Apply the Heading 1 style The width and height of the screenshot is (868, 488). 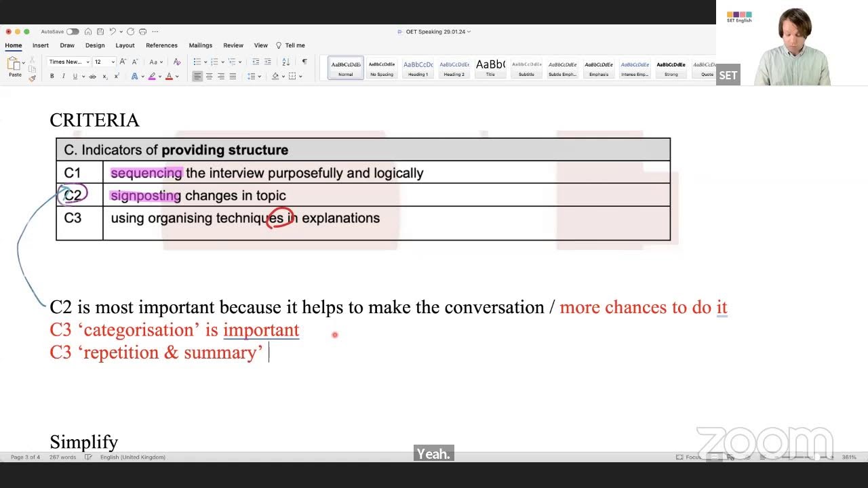(418, 68)
